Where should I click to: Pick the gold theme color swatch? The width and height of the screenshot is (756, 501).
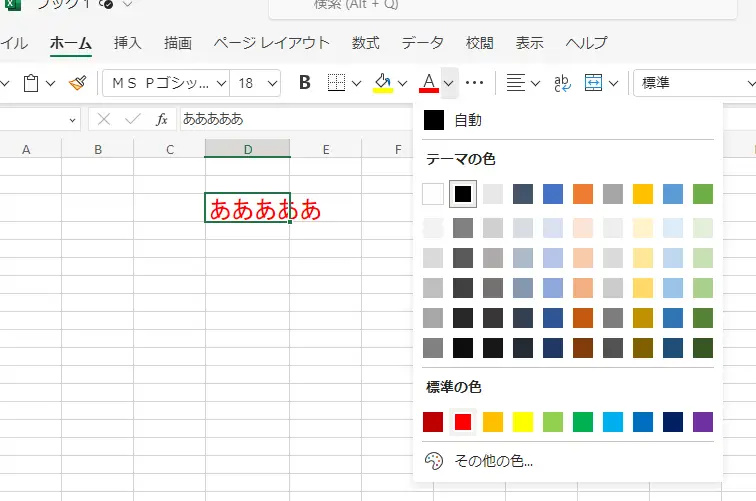[x=643, y=194]
